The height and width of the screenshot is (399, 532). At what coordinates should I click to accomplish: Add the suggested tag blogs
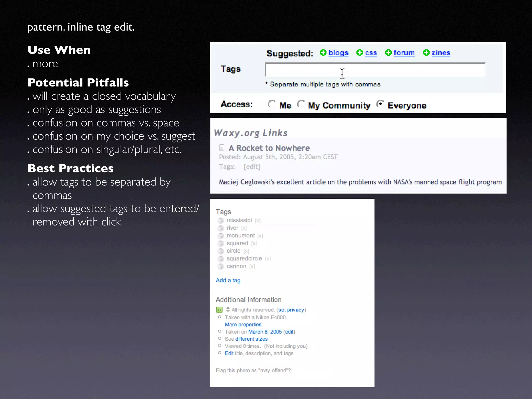pyautogui.click(x=338, y=53)
